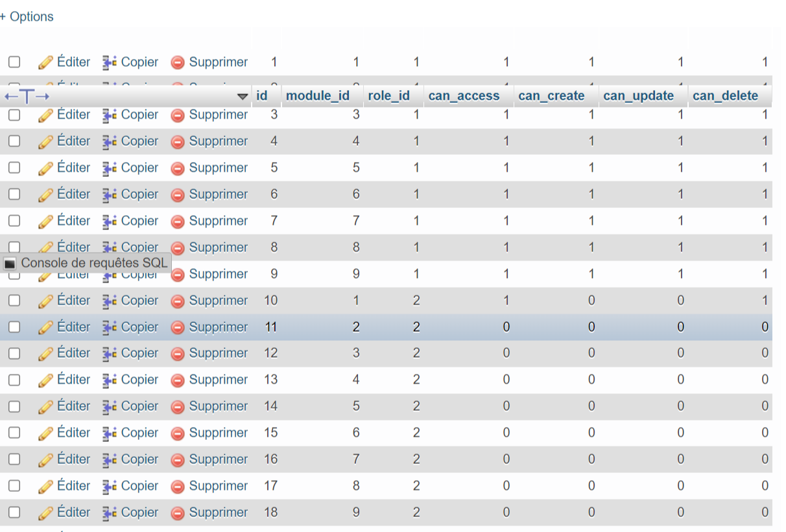Mark the checkbox on row id 5
Image resolution: width=786 pixels, height=532 pixels.
pyautogui.click(x=14, y=168)
